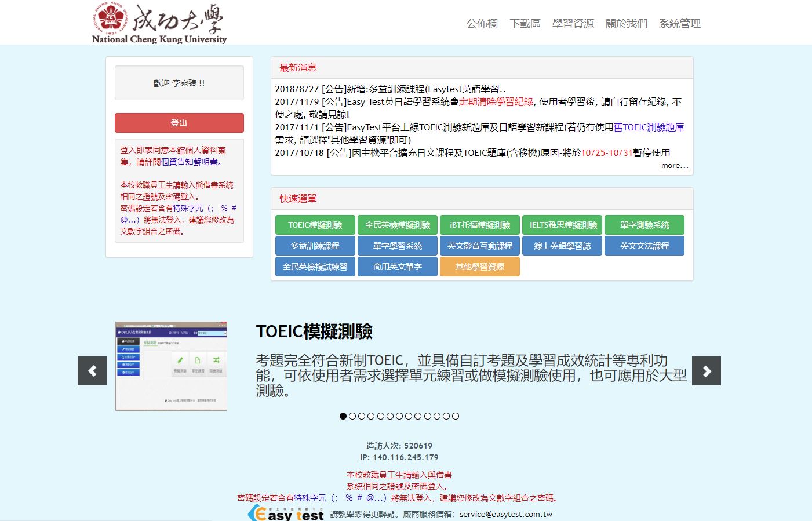
Task: Open 舊TOEIC測驗題庫 link
Action: (649, 127)
